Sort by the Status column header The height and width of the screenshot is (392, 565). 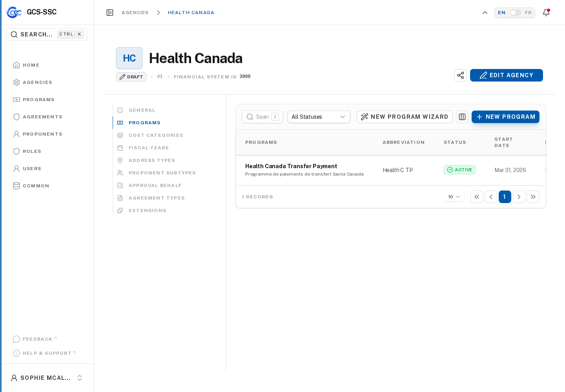(455, 142)
